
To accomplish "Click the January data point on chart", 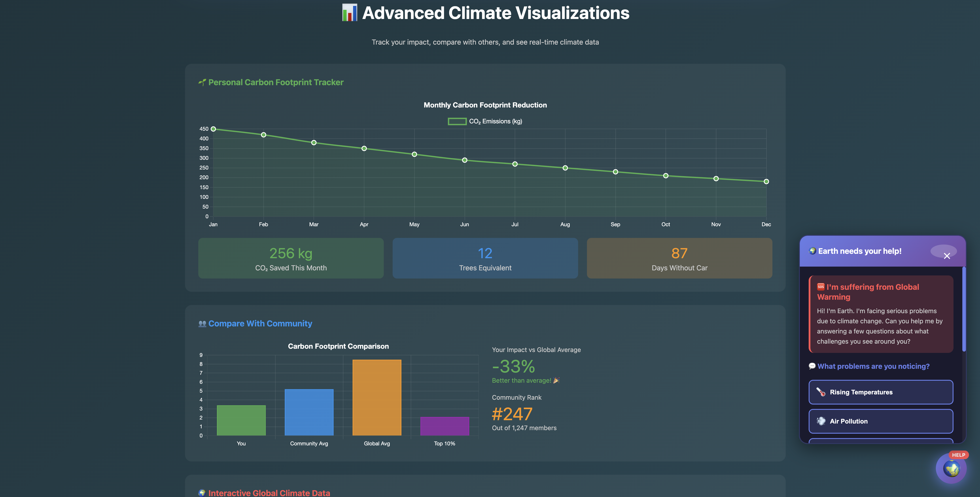I will point(214,129).
